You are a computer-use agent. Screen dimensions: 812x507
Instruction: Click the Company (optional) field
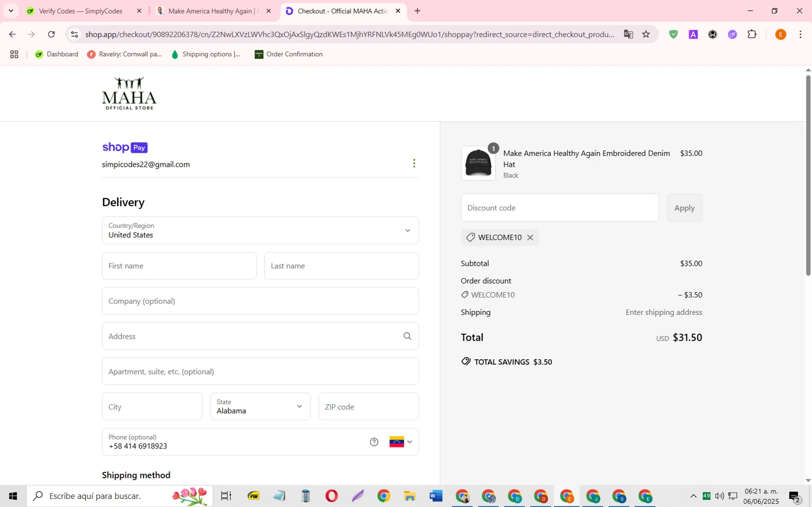click(x=260, y=301)
